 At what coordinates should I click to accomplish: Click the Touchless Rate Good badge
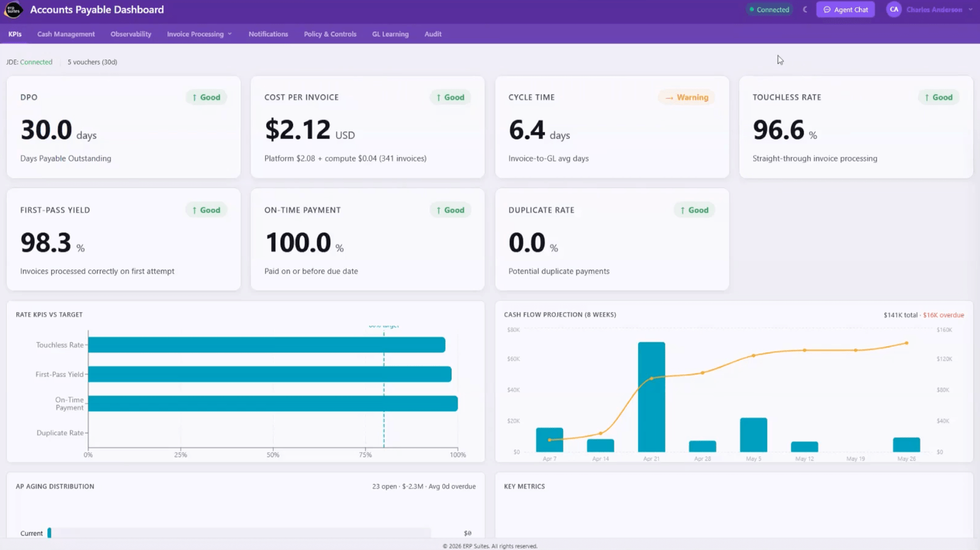point(938,97)
